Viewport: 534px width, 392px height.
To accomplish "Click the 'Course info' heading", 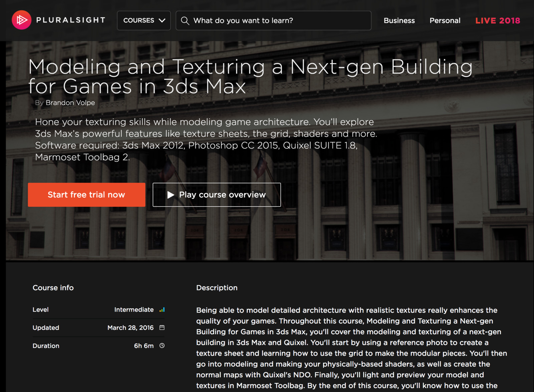I will coord(53,288).
